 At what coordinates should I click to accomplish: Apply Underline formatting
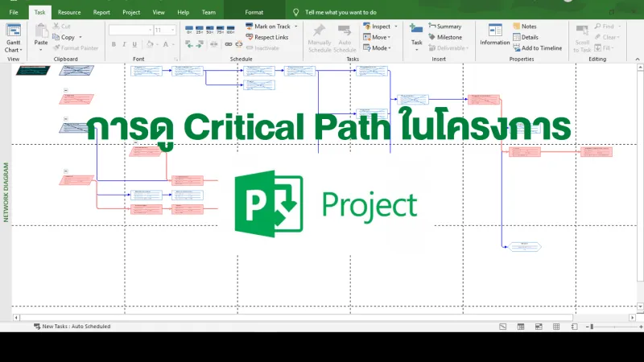tap(134, 44)
